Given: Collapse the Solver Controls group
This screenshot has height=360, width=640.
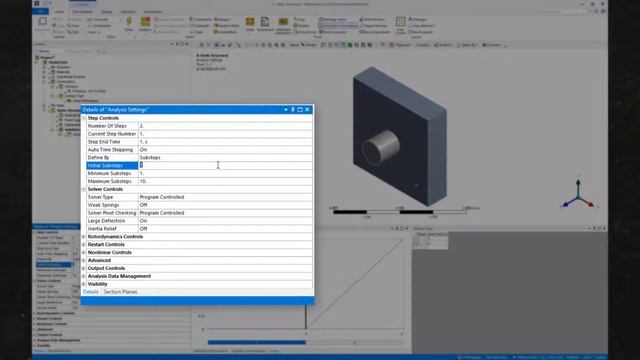Looking at the screenshot, I should pos(84,189).
